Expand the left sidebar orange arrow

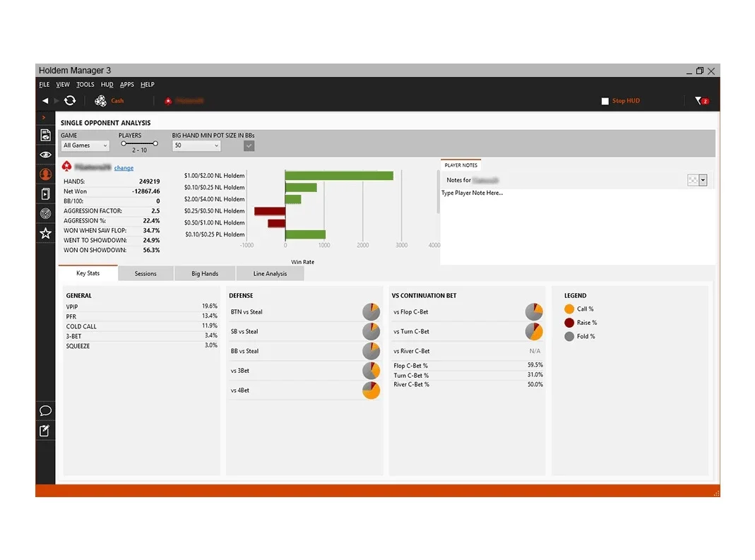(44, 117)
